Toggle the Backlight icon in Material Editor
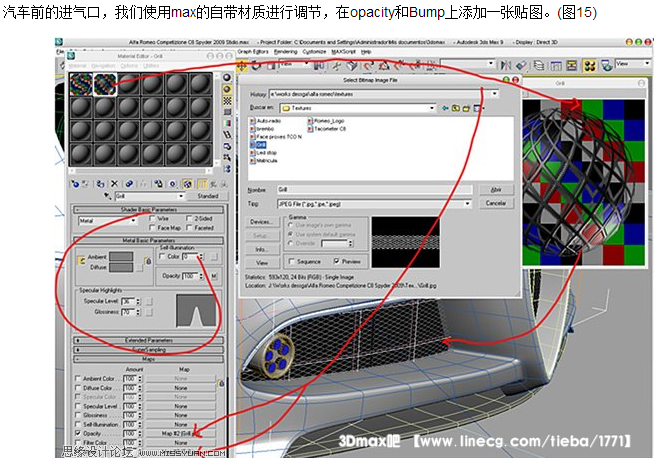This screenshot has height=458, width=660. pyautogui.click(x=227, y=89)
